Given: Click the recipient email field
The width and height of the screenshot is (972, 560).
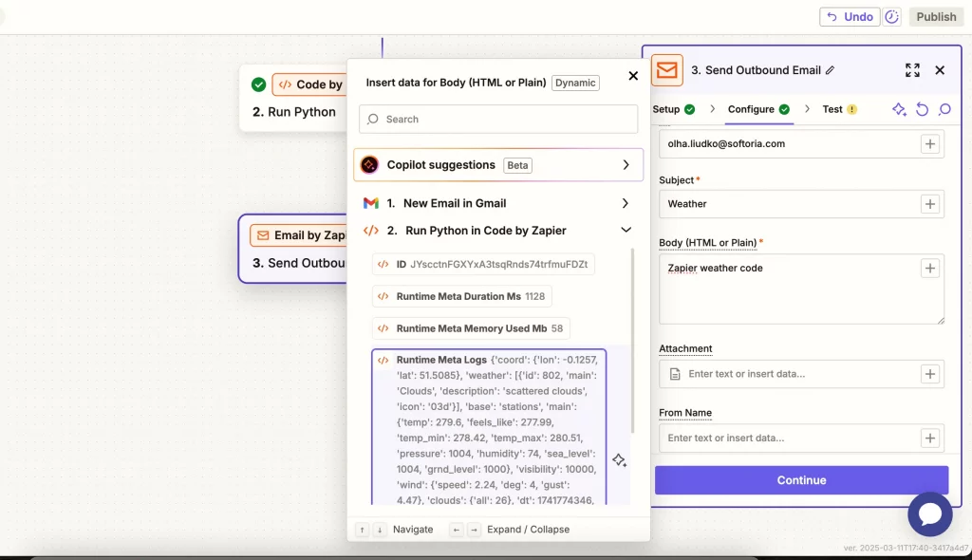Looking at the screenshot, I should pyautogui.click(x=801, y=144).
